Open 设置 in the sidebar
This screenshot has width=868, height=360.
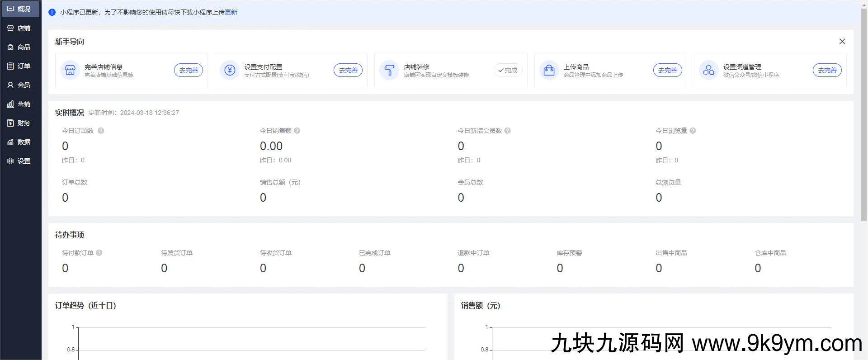19,161
